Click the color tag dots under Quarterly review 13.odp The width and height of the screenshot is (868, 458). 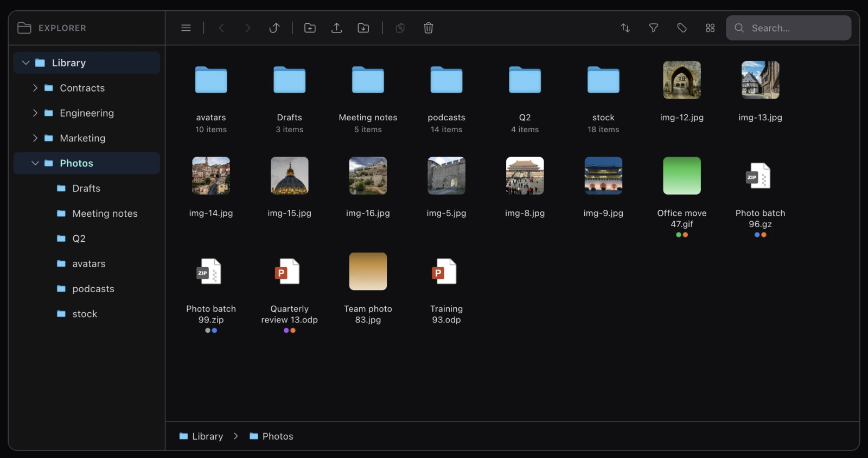(x=290, y=331)
